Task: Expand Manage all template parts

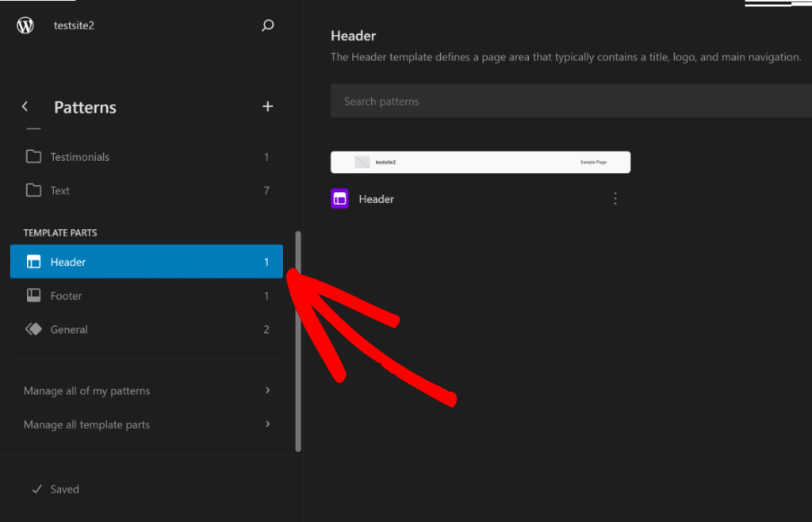Action: click(147, 424)
